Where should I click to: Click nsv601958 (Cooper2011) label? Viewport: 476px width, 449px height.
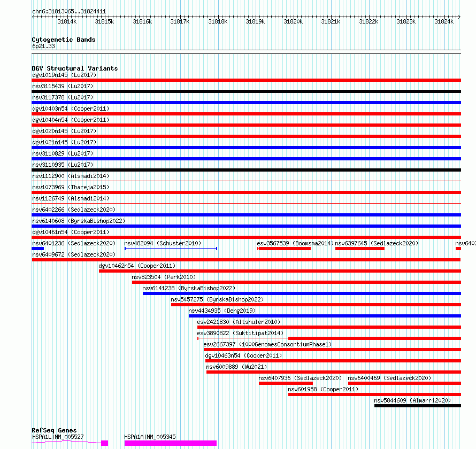pos(323,389)
